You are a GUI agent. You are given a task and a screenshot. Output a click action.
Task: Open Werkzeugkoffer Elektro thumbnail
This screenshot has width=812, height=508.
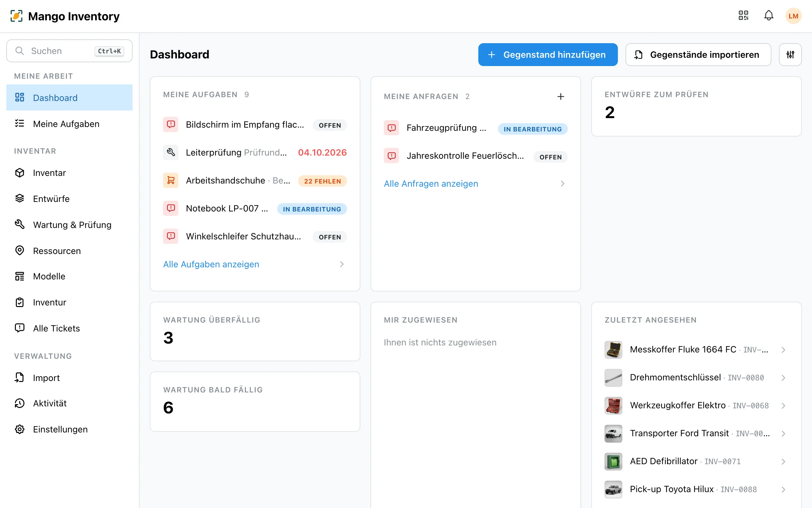click(613, 405)
